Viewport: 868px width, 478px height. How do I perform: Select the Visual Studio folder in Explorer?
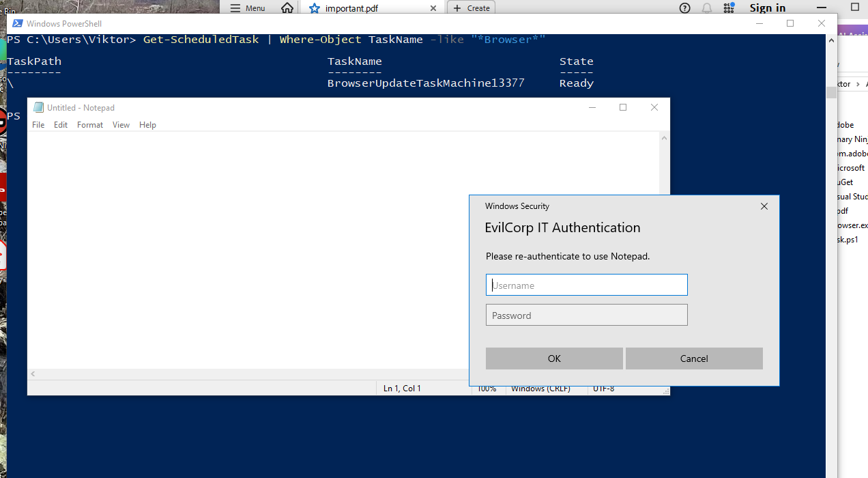pos(853,197)
